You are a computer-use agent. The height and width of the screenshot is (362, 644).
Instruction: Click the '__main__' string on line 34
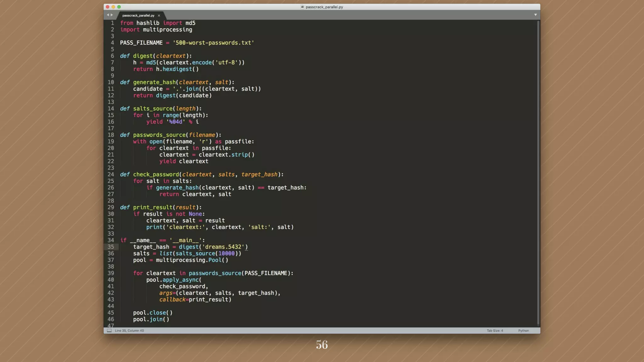click(x=186, y=240)
